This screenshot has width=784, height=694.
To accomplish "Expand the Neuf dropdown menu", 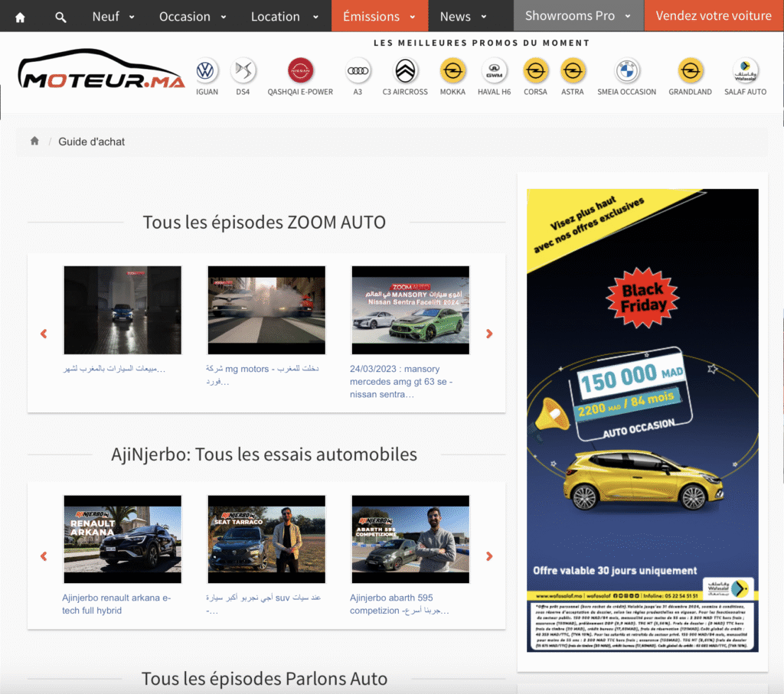I will [113, 17].
